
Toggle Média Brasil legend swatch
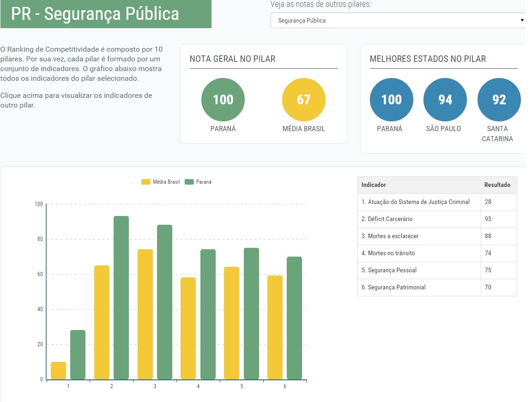pyautogui.click(x=146, y=182)
